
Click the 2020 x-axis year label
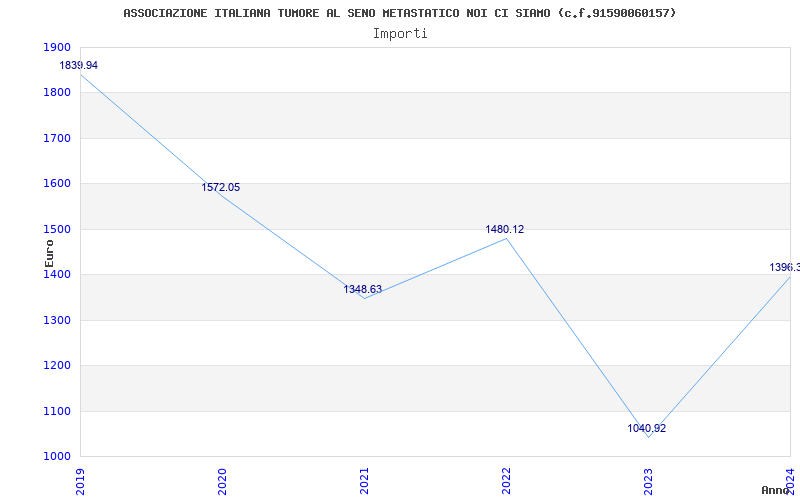click(x=222, y=481)
